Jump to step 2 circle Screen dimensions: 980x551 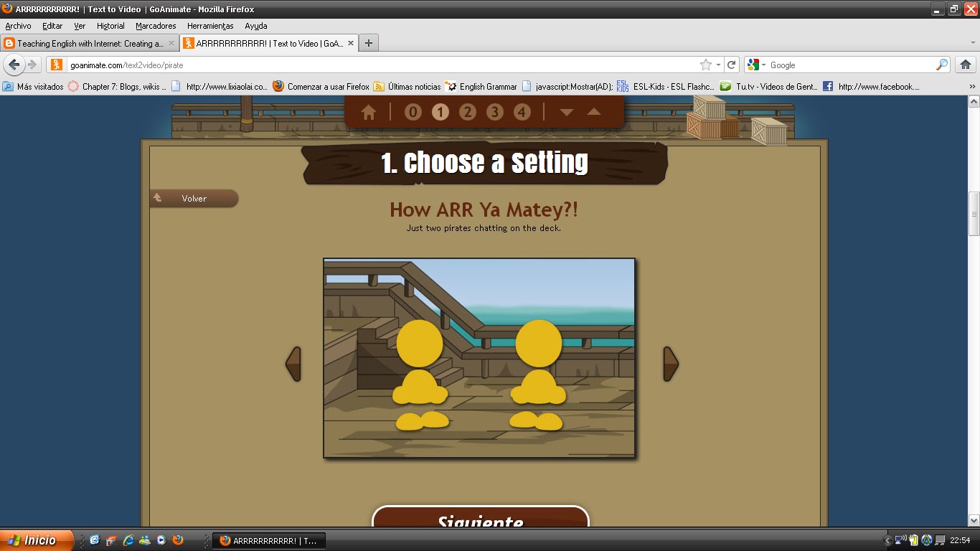(467, 112)
